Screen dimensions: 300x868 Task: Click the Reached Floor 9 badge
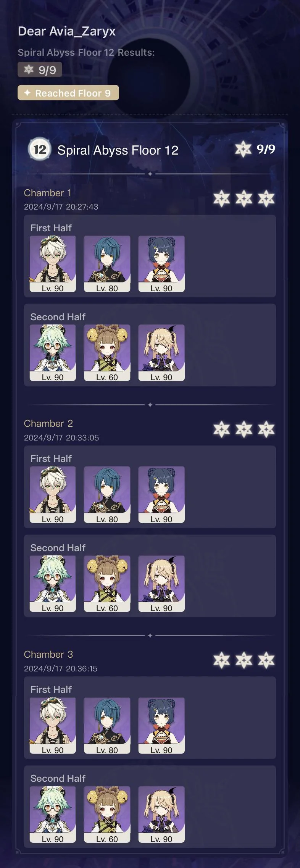[x=68, y=93]
